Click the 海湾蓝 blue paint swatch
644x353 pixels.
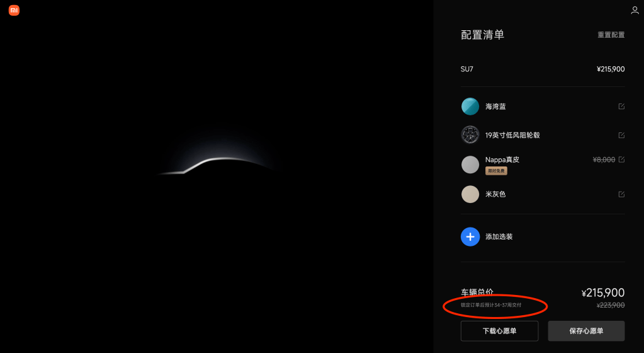click(470, 107)
